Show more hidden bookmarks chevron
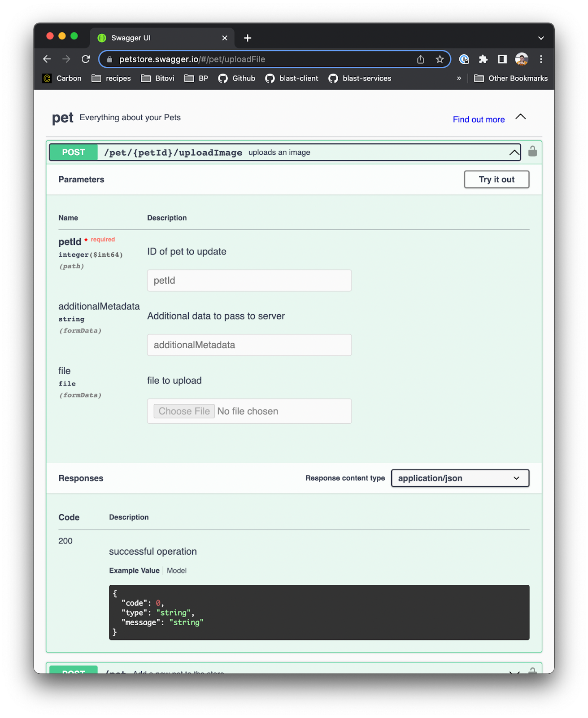Image resolution: width=588 pixels, height=718 pixels. tap(459, 79)
